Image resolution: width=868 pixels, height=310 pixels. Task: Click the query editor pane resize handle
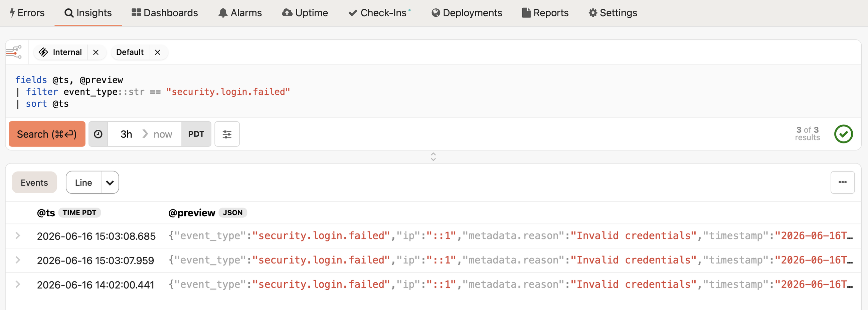pos(433,157)
